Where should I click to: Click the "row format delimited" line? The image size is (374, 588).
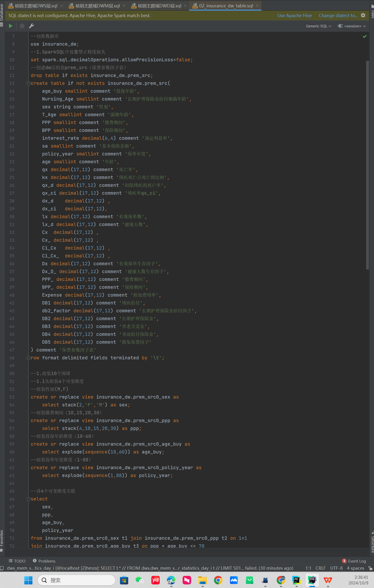(98, 358)
